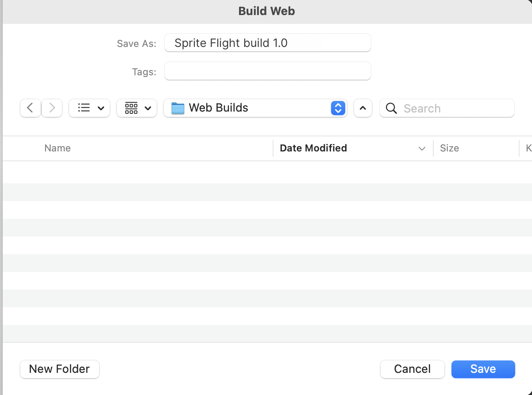Sort files by the Size column
The width and height of the screenshot is (532, 395).
449,148
